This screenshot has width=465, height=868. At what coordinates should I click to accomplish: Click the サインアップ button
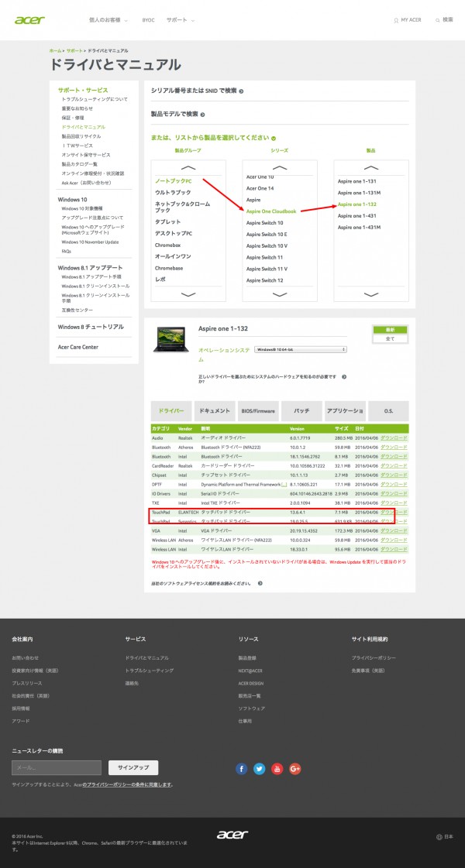pyautogui.click(x=133, y=767)
